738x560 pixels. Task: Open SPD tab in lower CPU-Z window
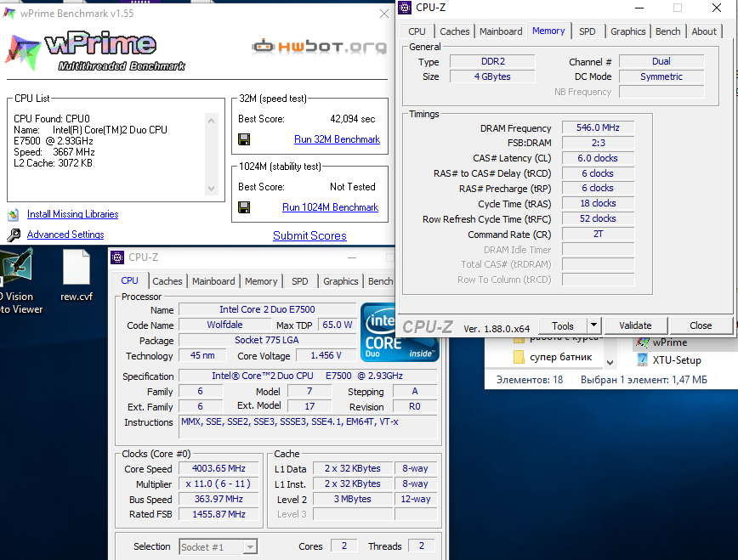click(300, 281)
